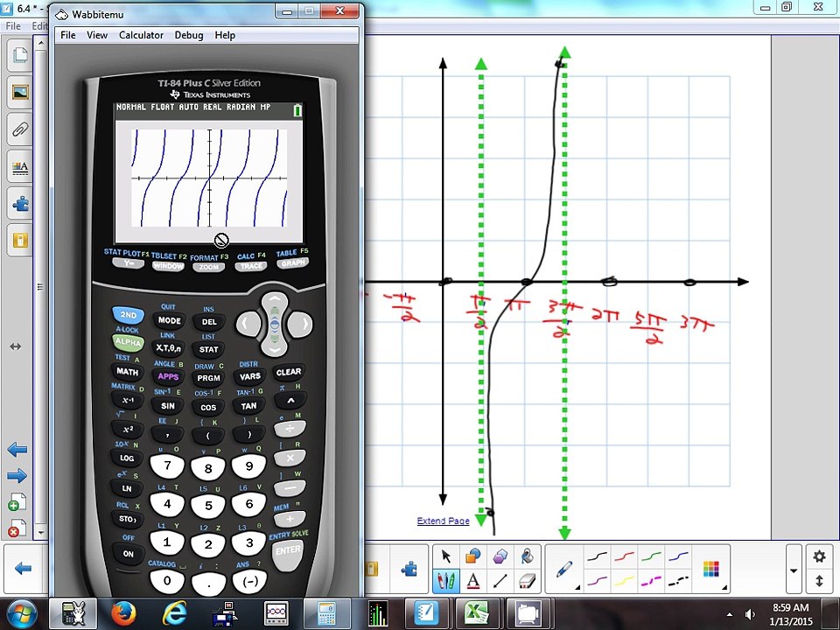
Task: Expand toolbar with black down arrow
Action: (x=794, y=570)
